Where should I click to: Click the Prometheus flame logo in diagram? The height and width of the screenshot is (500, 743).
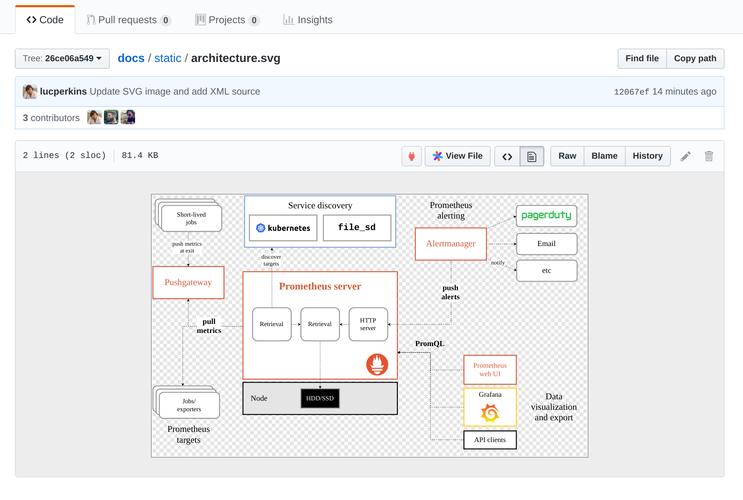point(377,364)
